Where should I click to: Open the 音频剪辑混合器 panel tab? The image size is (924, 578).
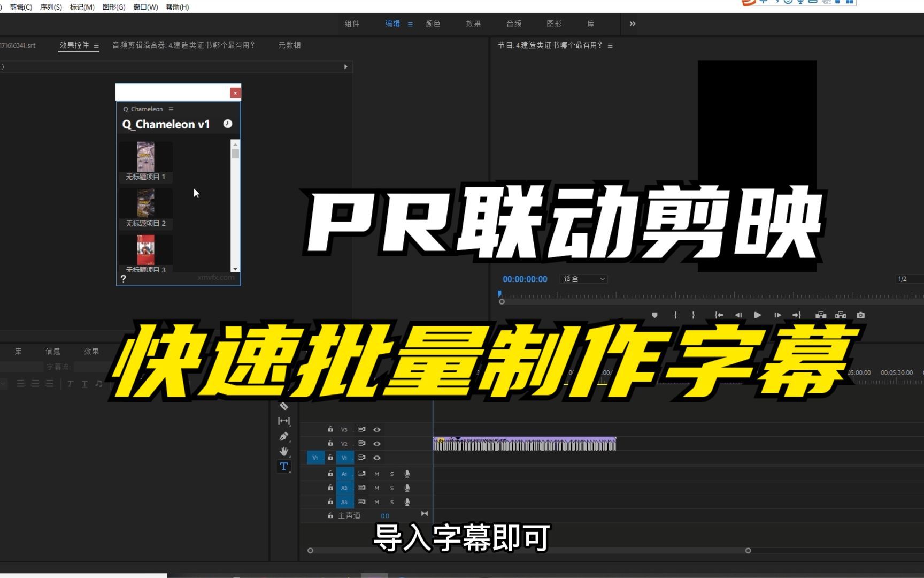(183, 45)
